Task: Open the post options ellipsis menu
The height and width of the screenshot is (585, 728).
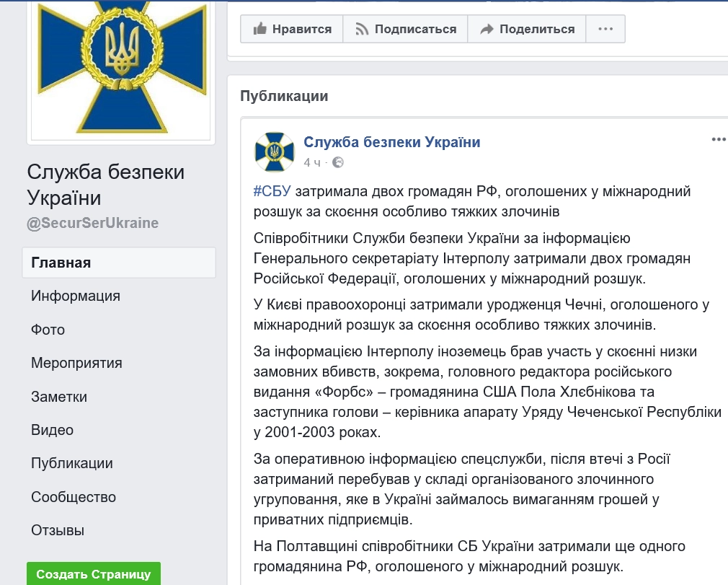Action: [719, 139]
